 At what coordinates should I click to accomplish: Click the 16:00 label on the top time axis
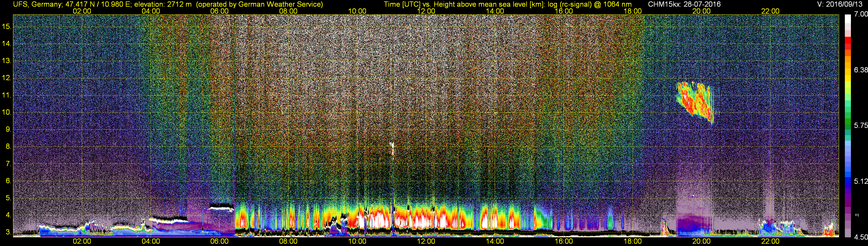(564, 11)
